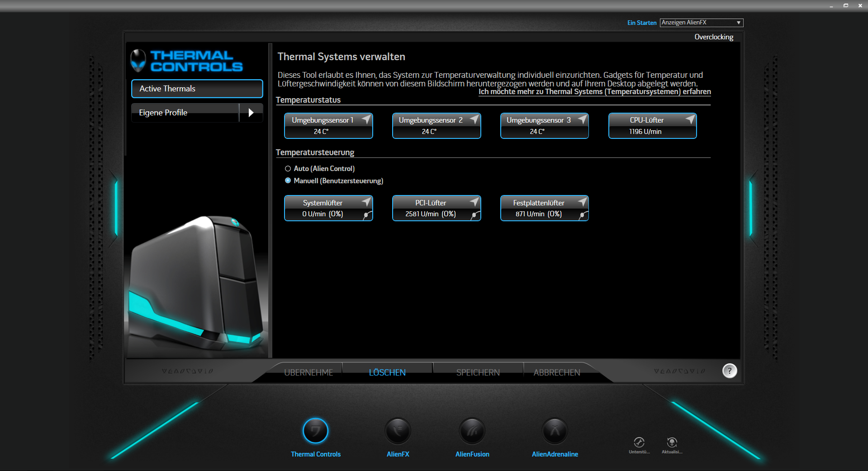Click the LÖSCHEN button
Image resolution: width=868 pixels, height=471 pixels.
point(387,372)
